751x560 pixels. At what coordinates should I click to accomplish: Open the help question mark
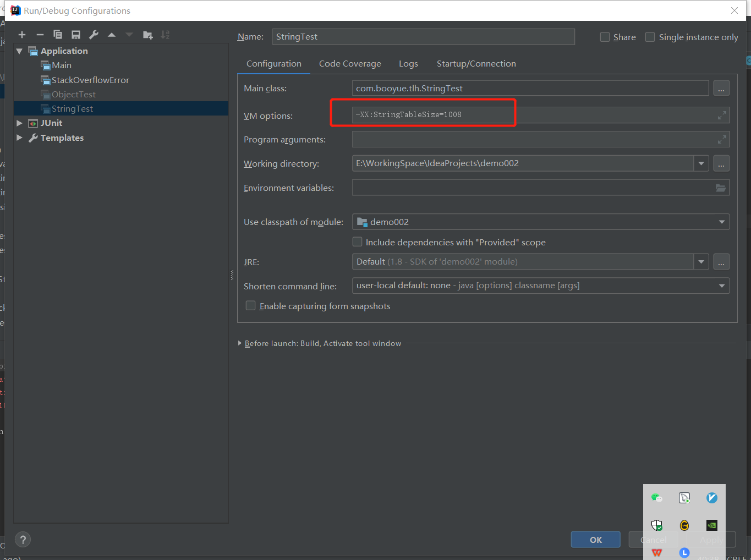tap(23, 539)
